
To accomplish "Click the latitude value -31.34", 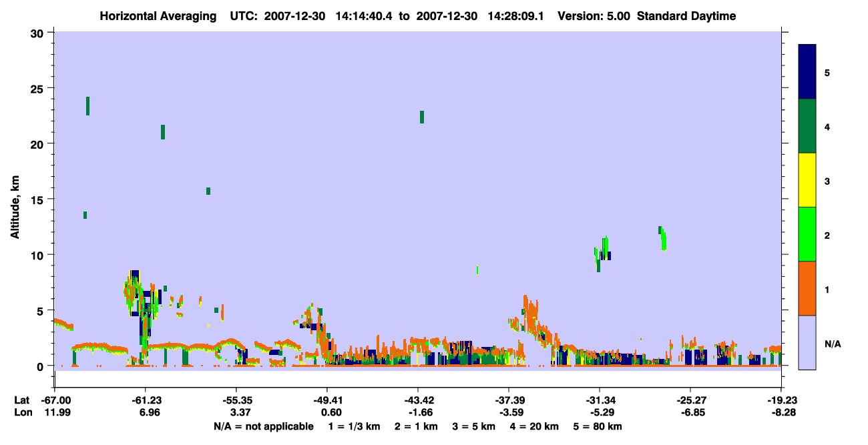I will pyautogui.click(x=600, y=400).
